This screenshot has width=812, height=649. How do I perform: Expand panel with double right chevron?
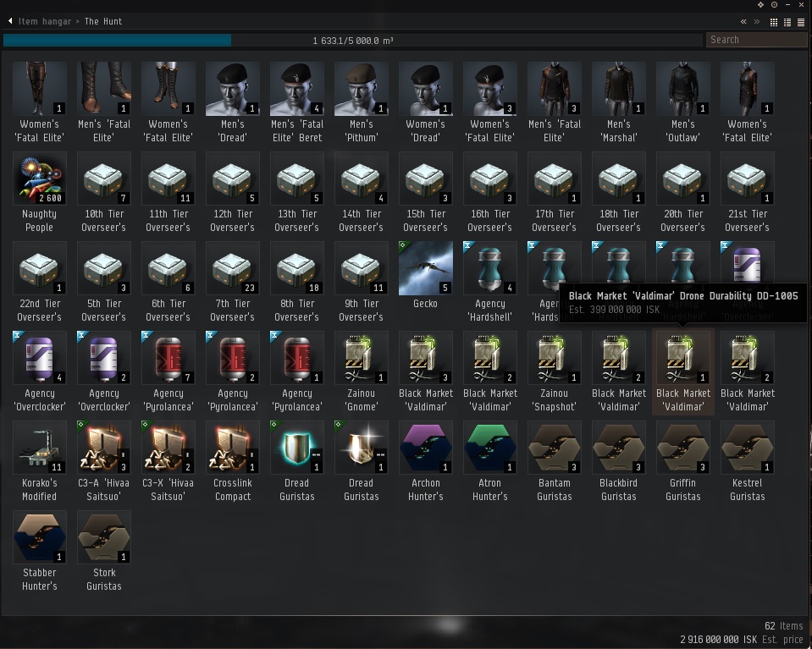tap(757, 22)
